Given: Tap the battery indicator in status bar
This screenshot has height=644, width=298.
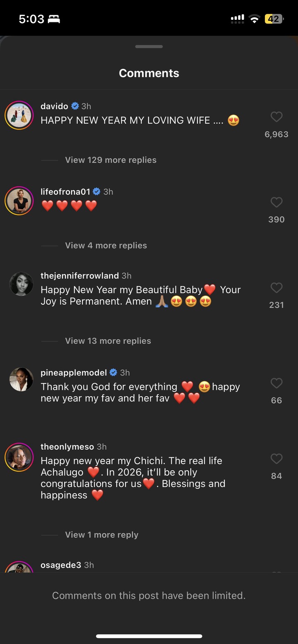Looking at the screenshot, I should [274, 19].
